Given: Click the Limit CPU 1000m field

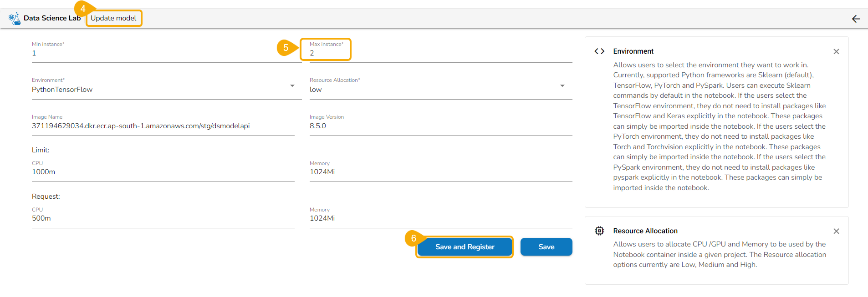Looking at the screenshot, I should coord(163,172).
